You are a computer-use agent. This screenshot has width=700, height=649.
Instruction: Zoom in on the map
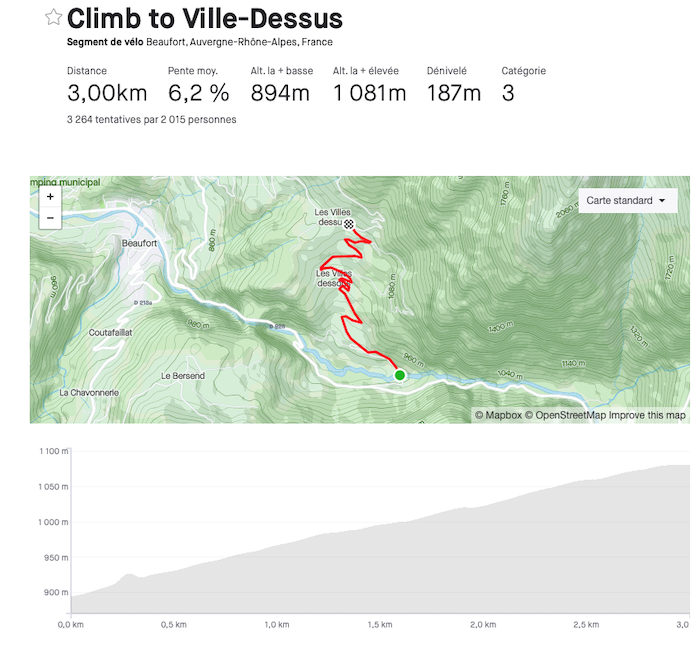pos(50,197)
